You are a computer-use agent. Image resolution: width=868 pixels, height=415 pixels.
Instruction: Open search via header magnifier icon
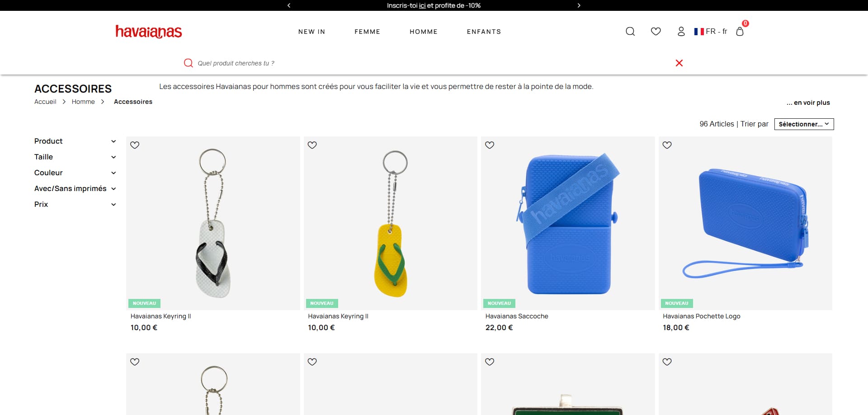pyautogui.click(x=630, y=31)
